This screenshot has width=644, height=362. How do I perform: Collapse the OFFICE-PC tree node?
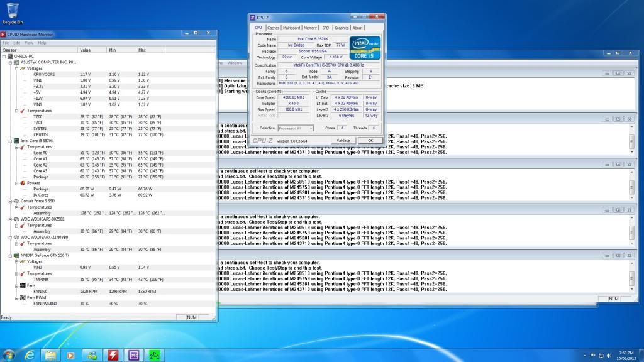tap(5, 57)
